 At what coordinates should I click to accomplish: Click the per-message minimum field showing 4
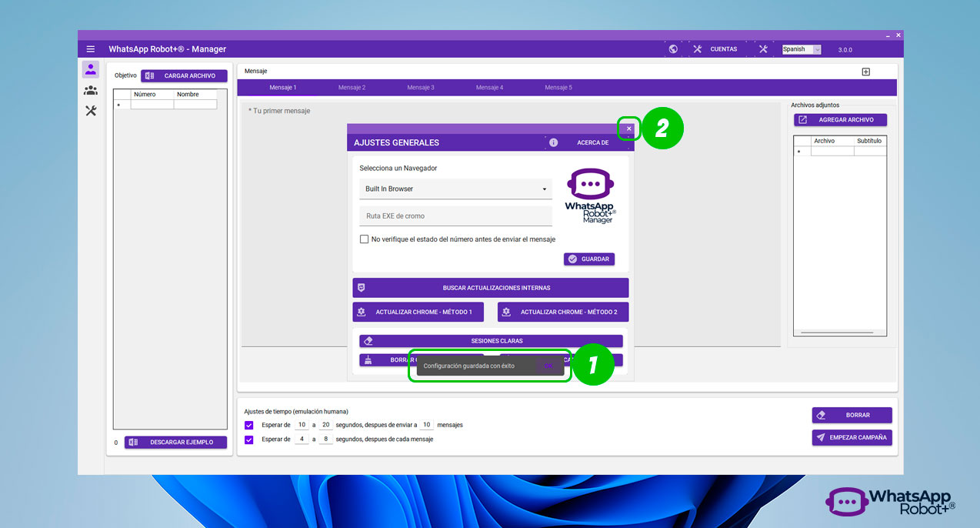(302, 439)
